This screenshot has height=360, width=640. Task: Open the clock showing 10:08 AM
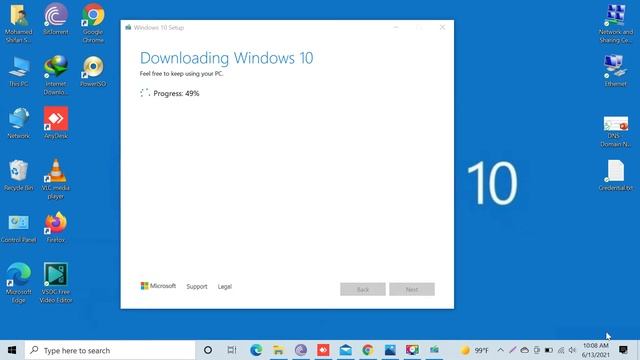pyautogui.click(x=596, y=350)
